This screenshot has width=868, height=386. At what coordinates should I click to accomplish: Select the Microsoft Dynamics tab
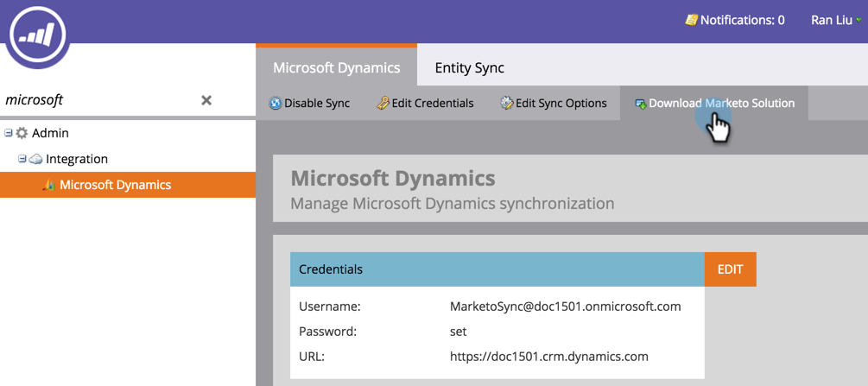tap(337, 66)
